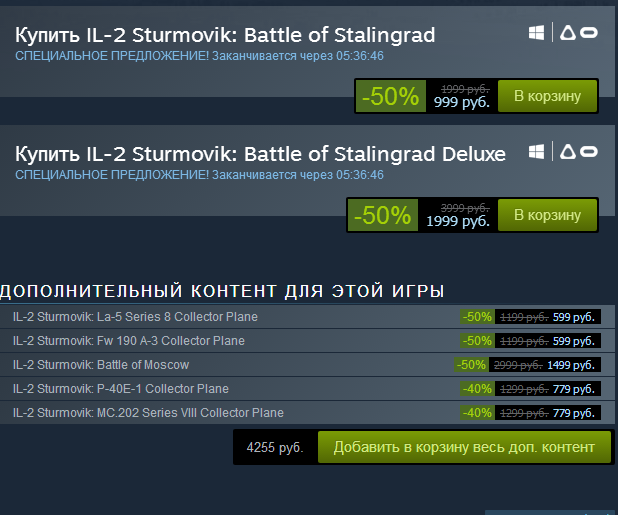
Task: Add Battle of Stalingrad standard edition to cart
Action: (547, 96)
